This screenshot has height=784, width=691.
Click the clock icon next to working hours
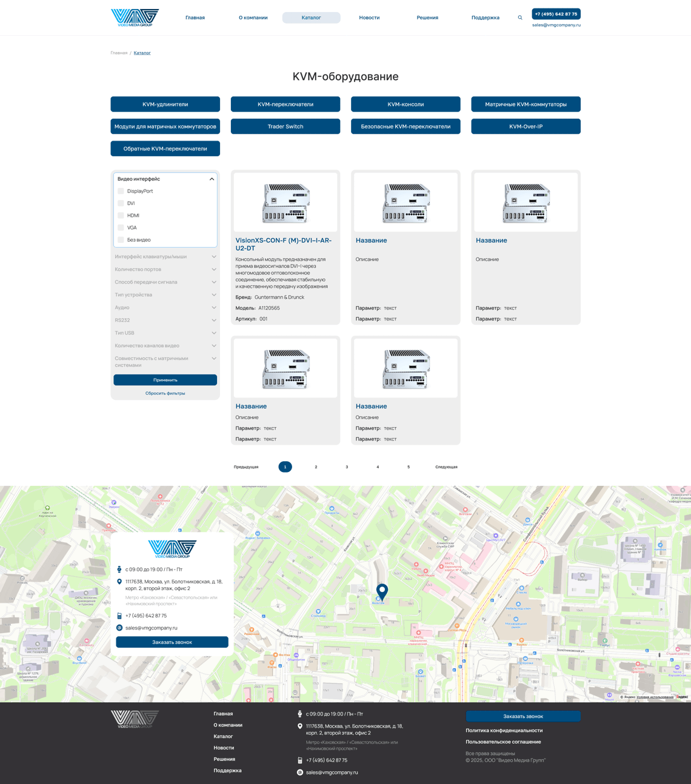(119, 570)
